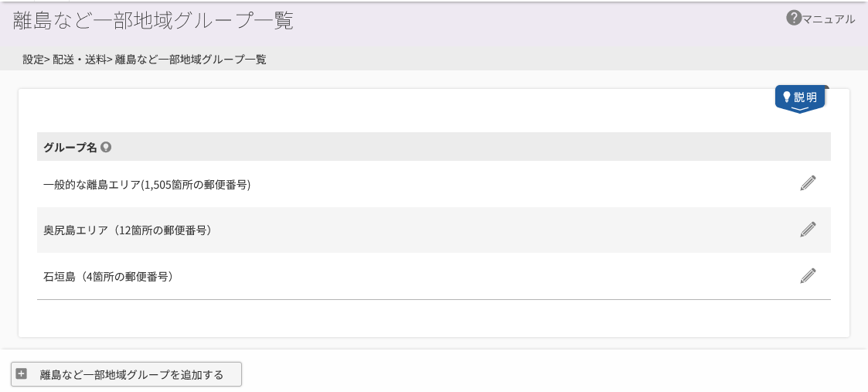The width and height of the screenshot is (868, 392).
Task: Select the 奥尻島エリア（12箇所の郵便番号） row
Action: 434,230
